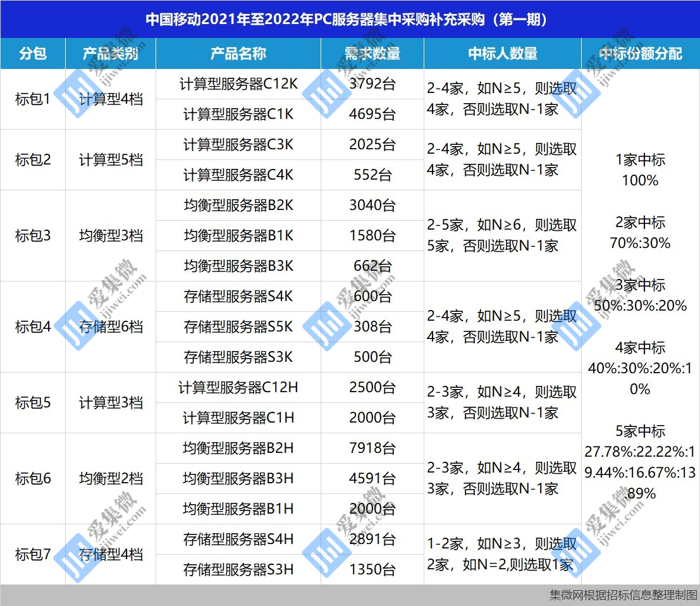Click the 存储型6档 category cell
The image size is (700, 606).
(111, 326)
